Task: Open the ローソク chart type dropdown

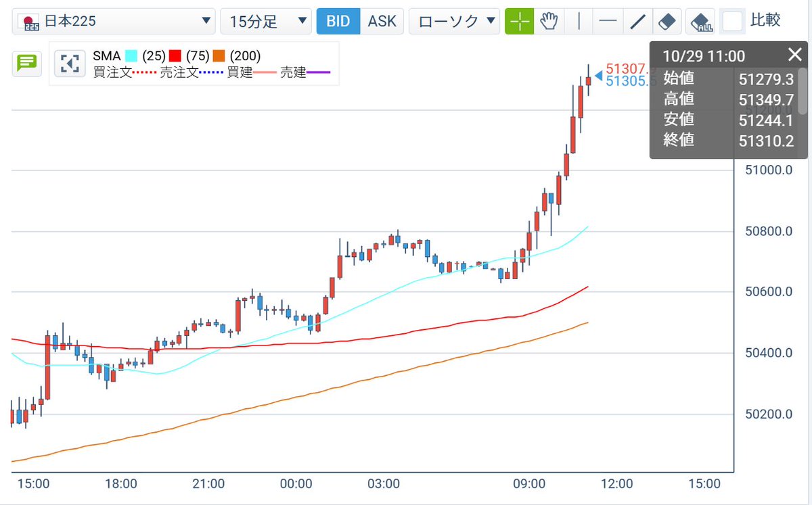Action: pyautogui.click(x=455, y=21)
